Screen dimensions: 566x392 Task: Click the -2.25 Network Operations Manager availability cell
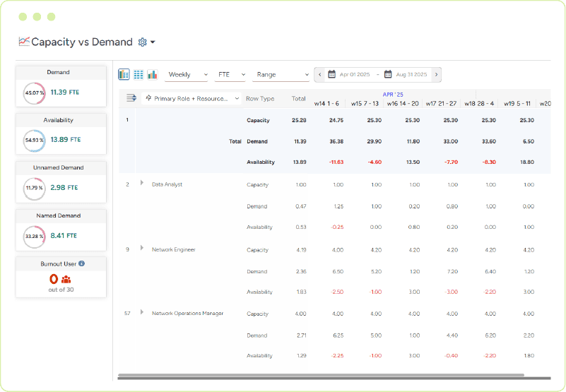point(337,355)
